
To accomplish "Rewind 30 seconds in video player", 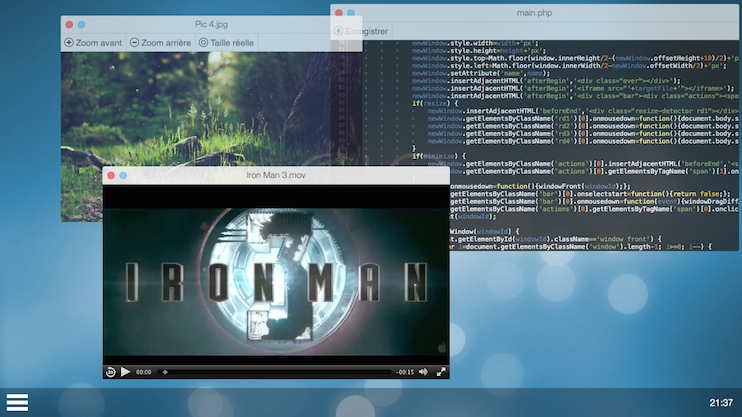I will tap(110, 372).
